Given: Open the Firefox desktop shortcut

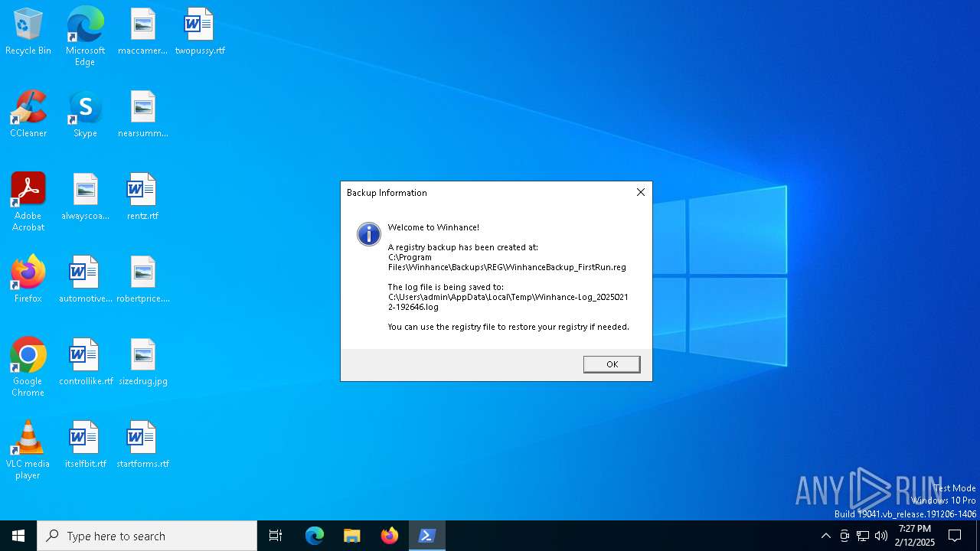Looking at the screenshot, I should [28, 279].
